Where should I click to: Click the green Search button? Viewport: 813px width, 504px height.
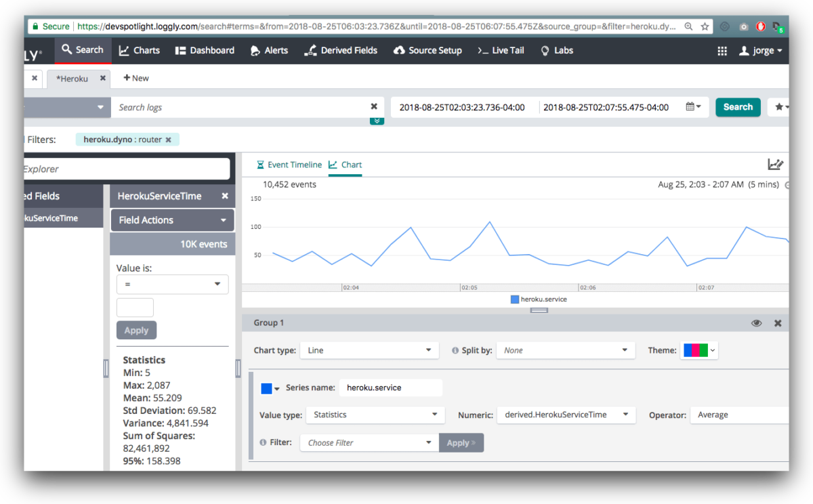[x=738, y=106]
